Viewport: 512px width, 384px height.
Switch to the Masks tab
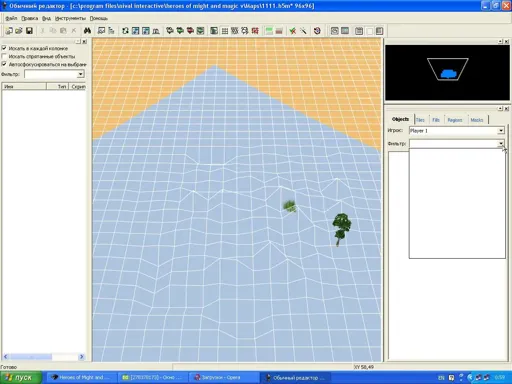pyautogui.click(x=477, y=120)
